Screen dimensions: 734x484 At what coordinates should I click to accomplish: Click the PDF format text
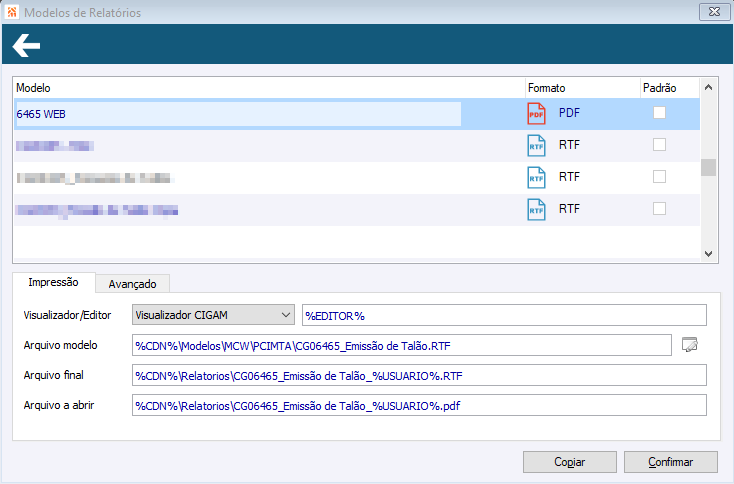tap(569, 113)
